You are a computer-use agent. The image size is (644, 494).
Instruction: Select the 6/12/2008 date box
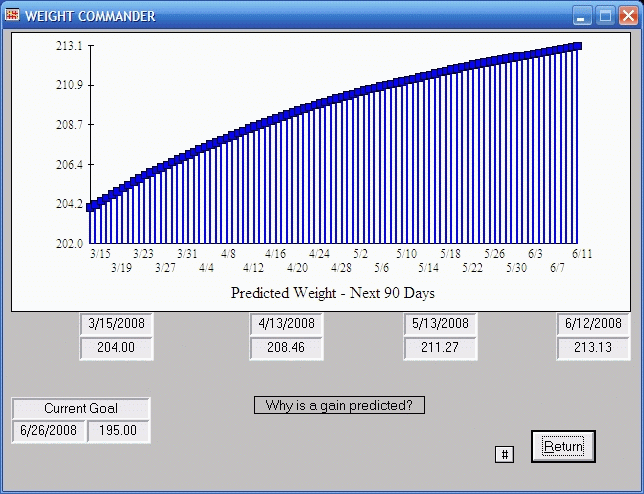coord(594,324)
